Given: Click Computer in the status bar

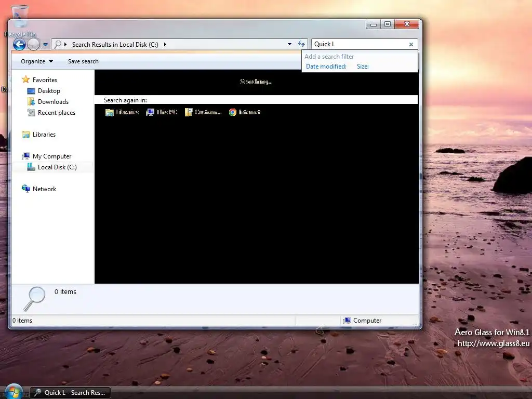Looking at the screenshot, I should click(362, 321).
